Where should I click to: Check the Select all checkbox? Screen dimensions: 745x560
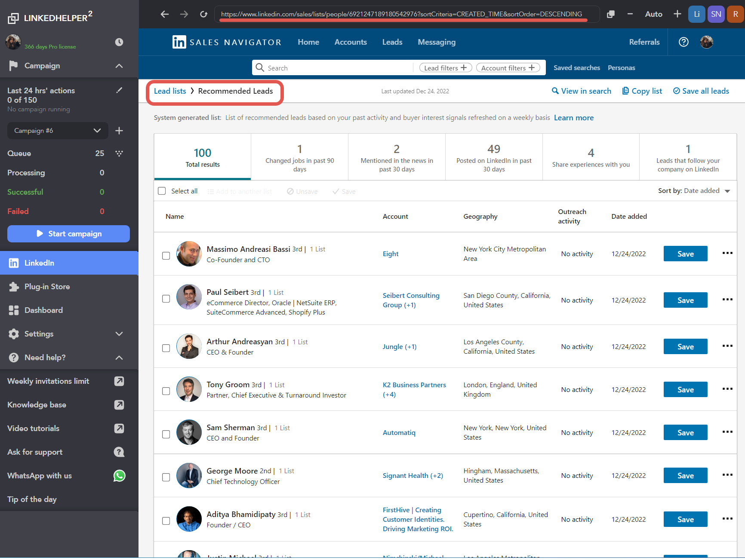click(x=162, y=191)
